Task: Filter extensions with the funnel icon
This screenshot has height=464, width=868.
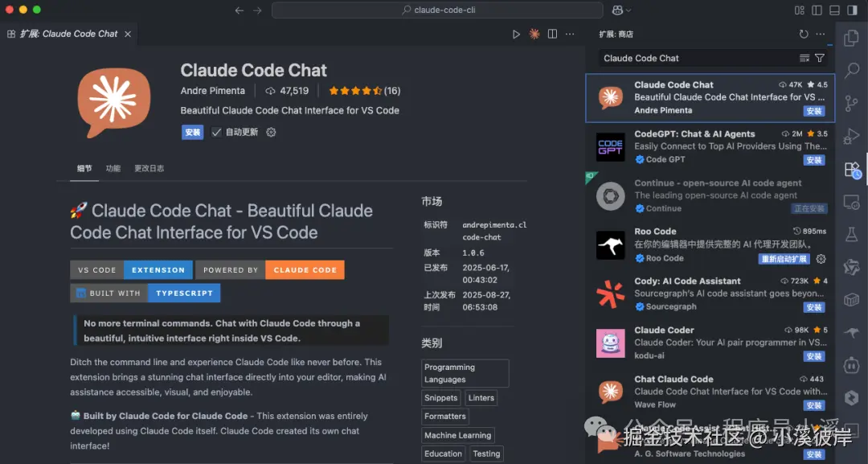Action: point(820,58)
